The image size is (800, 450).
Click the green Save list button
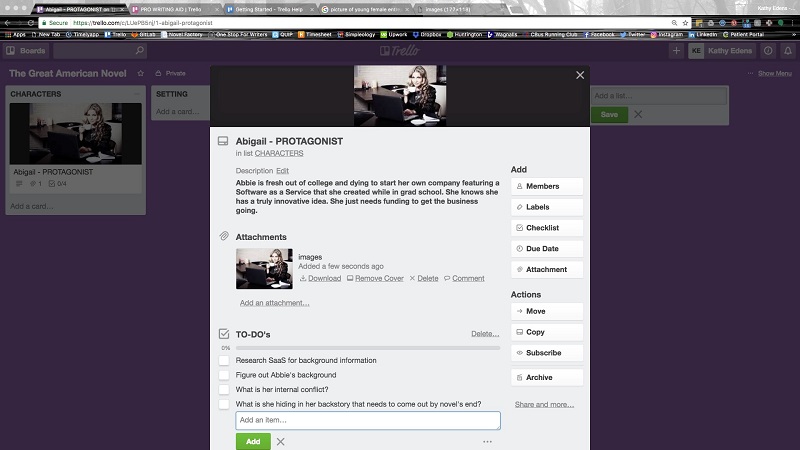(609, 114)
